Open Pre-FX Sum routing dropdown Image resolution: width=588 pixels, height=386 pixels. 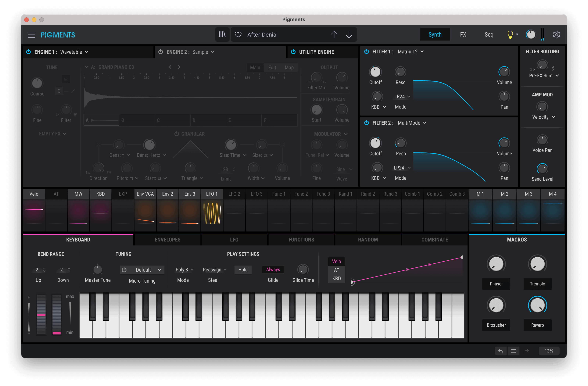coord(544,76)
